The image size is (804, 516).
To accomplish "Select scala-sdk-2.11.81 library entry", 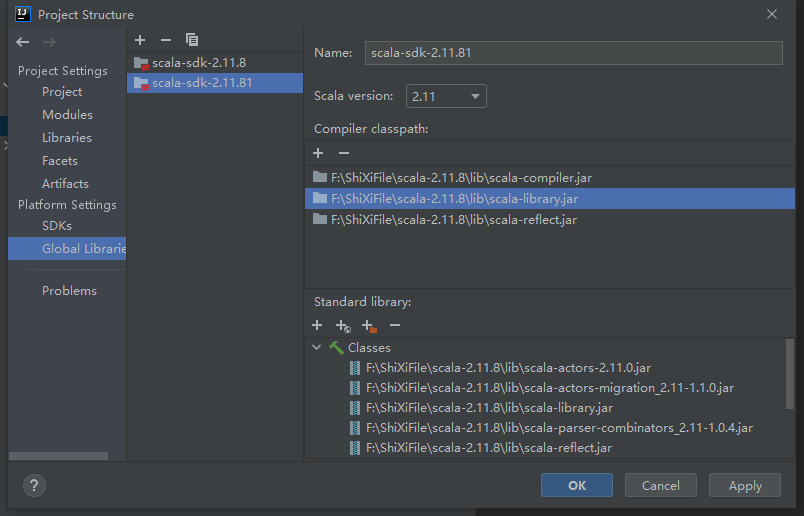I will (215, 83).
